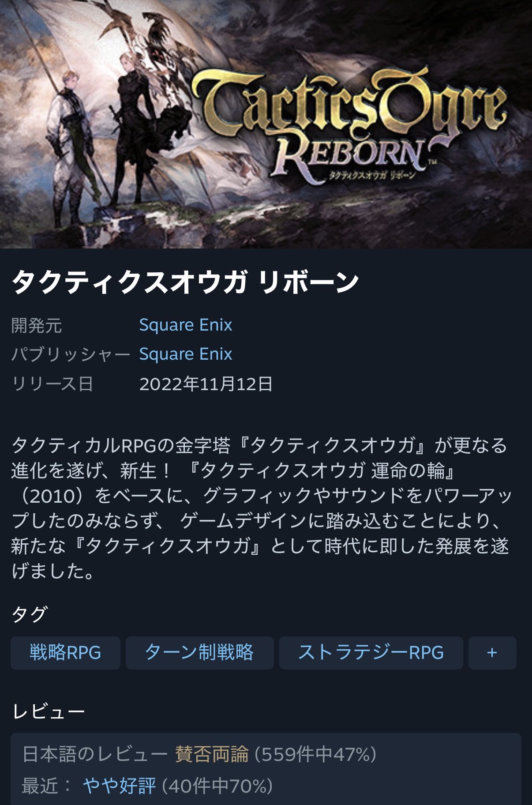Click the Square Enix publisher link
Viewport: 532px width, 805px height.
tap(185, 354)
